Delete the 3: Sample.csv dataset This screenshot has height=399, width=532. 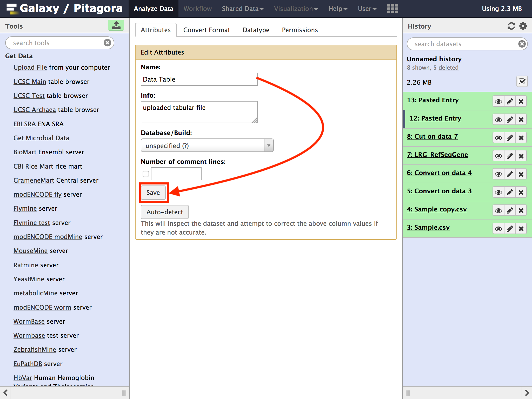(x=521, y=229)
